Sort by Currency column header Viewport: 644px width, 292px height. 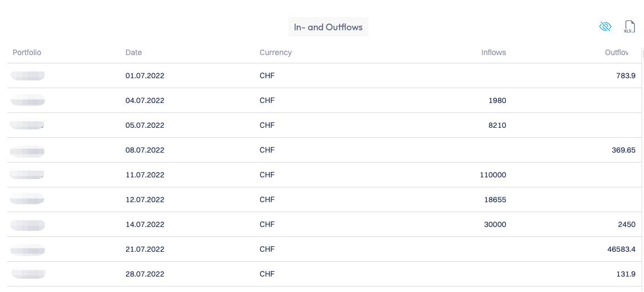pos(275,52)
